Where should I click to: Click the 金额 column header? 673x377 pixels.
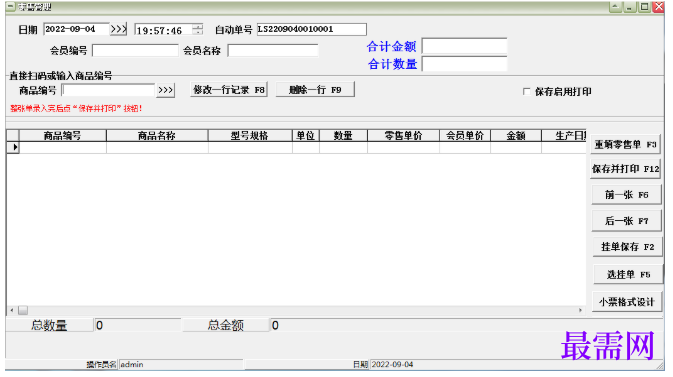516,136
